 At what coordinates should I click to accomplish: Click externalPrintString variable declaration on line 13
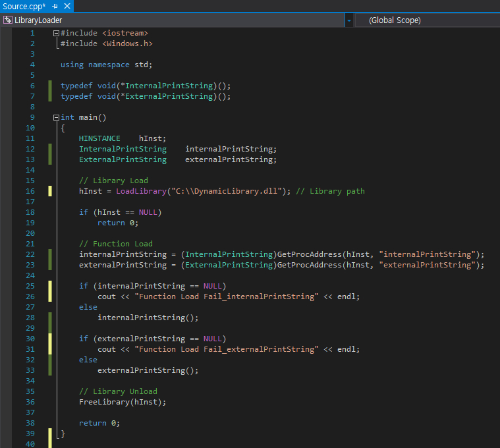[x=231, y=159]
